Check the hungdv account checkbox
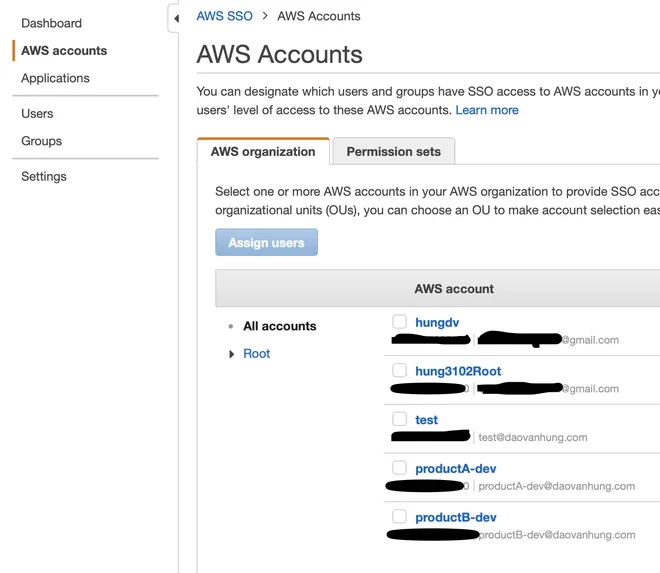The image size is (660, 573). (x=399, y=322)
